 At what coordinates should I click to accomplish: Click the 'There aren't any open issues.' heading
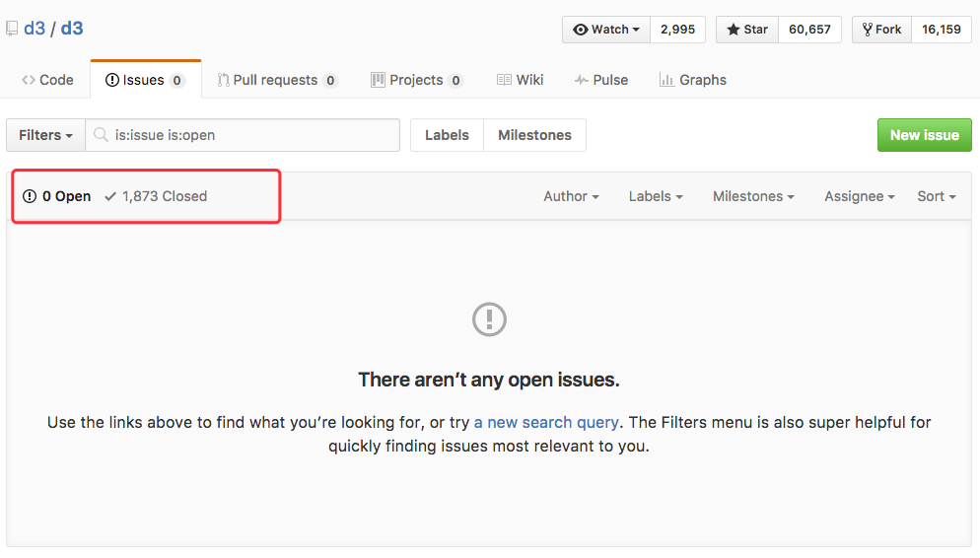click(x=489, y=380)
